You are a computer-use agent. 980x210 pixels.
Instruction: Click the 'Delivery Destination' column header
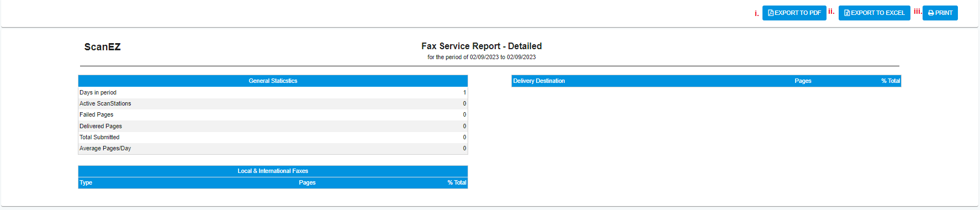pyautogui.click(x=539, y=81)
